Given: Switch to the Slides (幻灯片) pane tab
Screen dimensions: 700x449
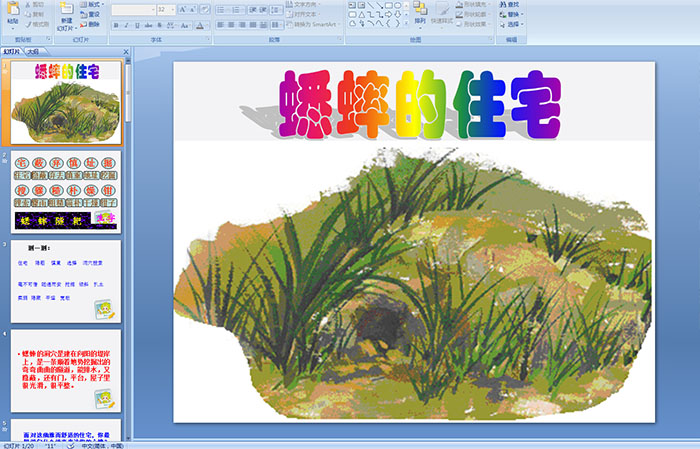Looking at the screenshot, I should 12,52.
